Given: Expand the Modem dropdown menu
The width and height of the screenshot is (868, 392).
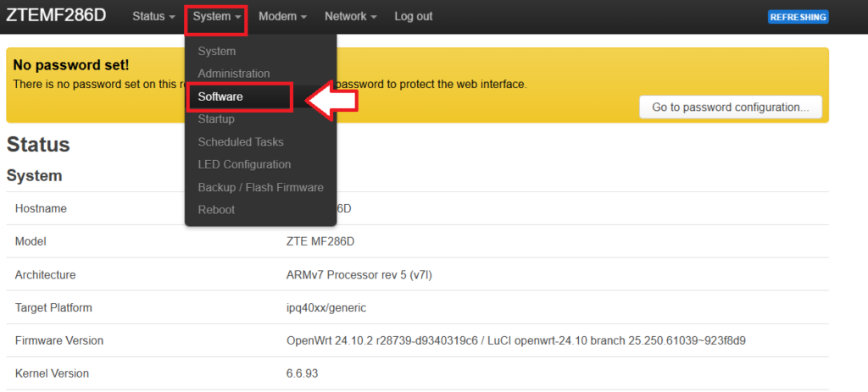Looking at the screenshot, I should [282, 17].
